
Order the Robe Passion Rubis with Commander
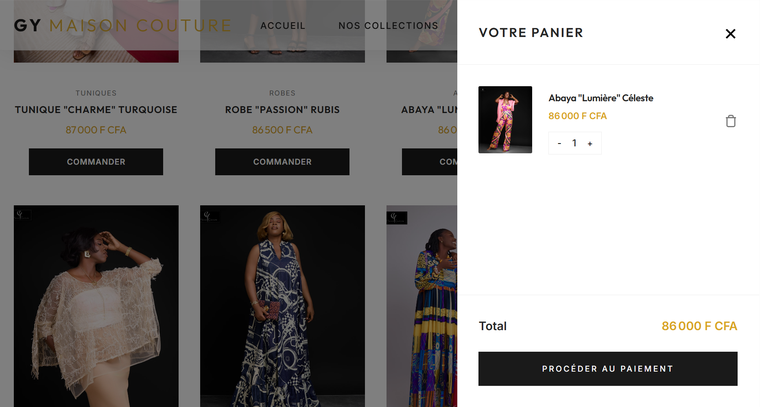tap(282, 162)
